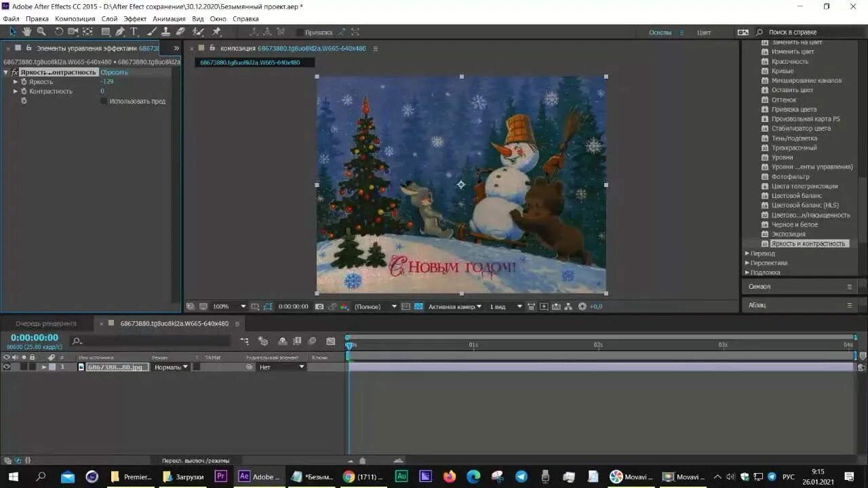Apply the Экспозиция effect from list
The width and height of the screenshot is (868, 488).
point(789,234)
